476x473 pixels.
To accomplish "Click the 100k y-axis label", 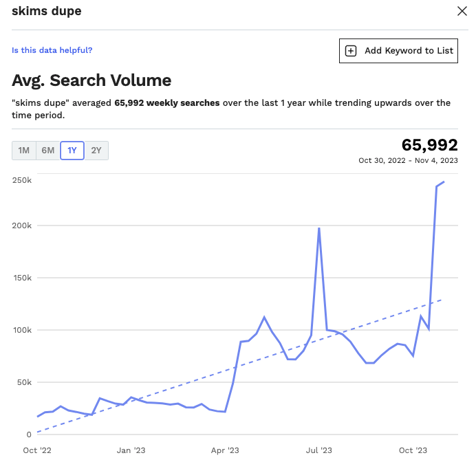I will pos(22,330).
